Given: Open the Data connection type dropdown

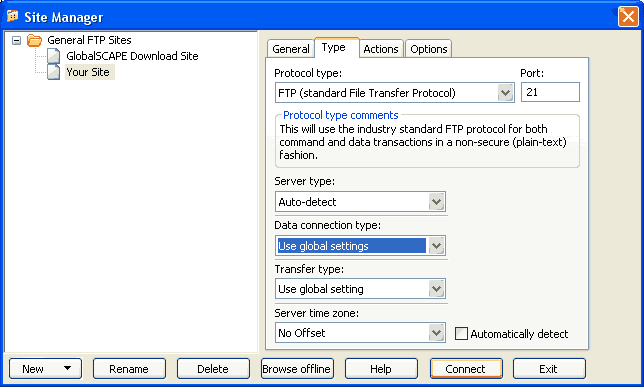Looking at the screenshot, I should (436, 246).
